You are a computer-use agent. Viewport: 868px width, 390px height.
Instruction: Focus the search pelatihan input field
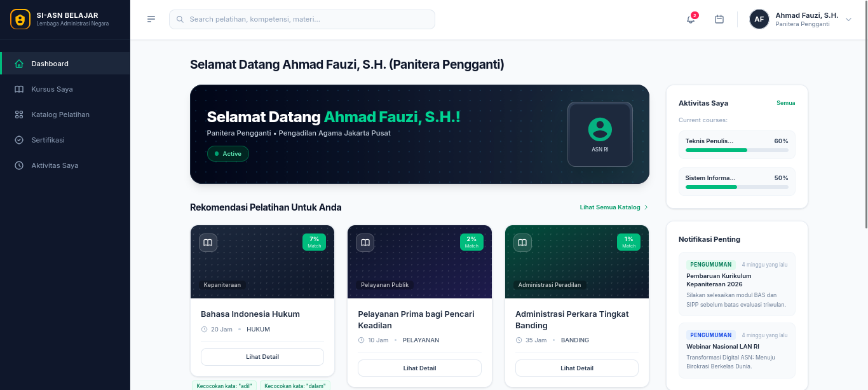tap(302, 19)
